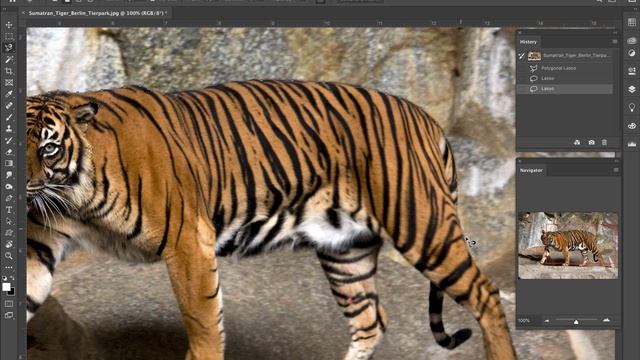
Task: Select the highlighted last Lasso history state
Action: [565, 89]
